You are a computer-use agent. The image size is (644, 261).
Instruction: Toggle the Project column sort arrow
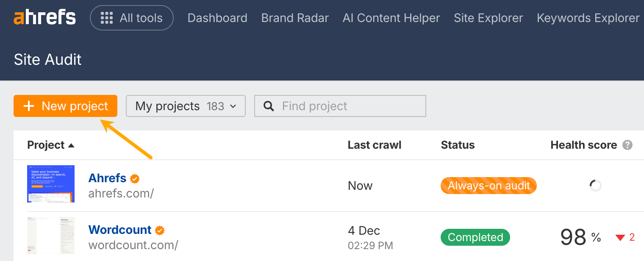(71, 144)
